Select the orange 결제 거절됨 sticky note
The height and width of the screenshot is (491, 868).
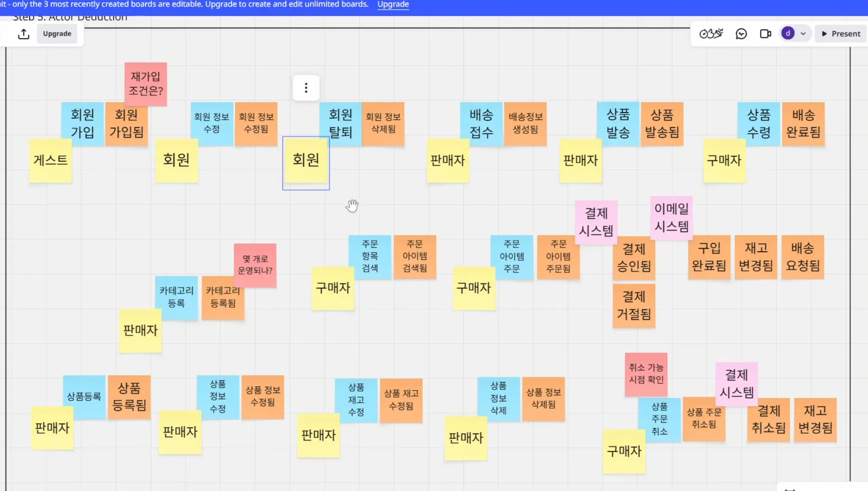[x=634, y=305]
